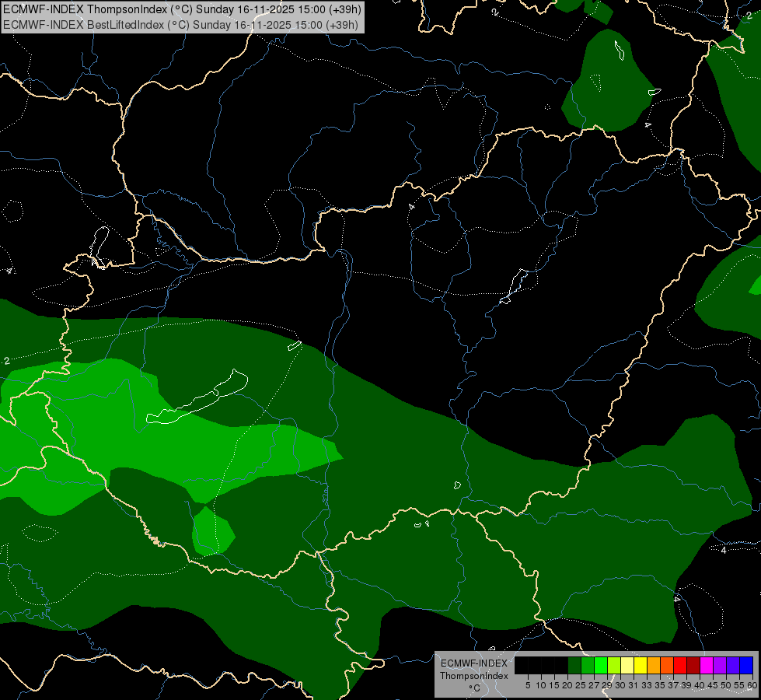Pick the pure yellow 31–33 legend swatch

pos(641,665)
